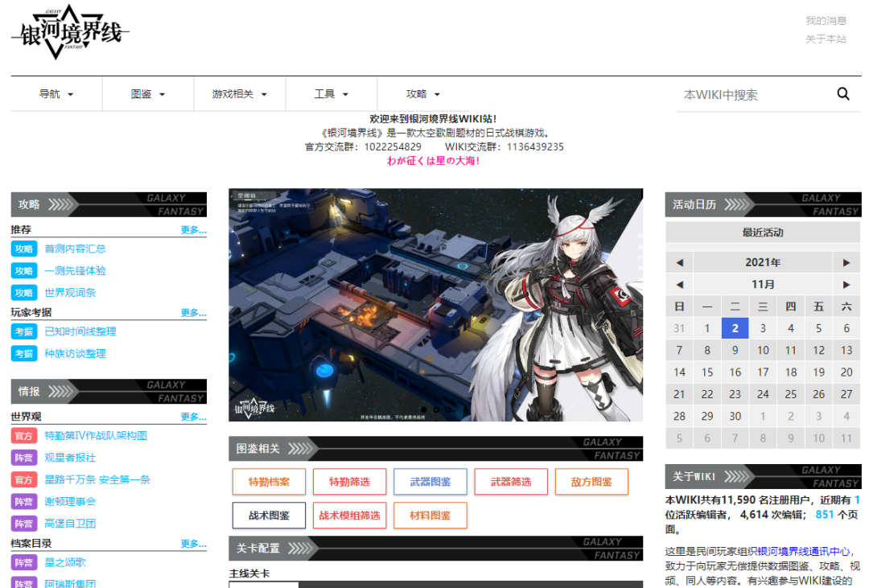The height and width of the screenshot is (588, 869).
Task: Open 关于本站 link
Action: pos(826,39)
